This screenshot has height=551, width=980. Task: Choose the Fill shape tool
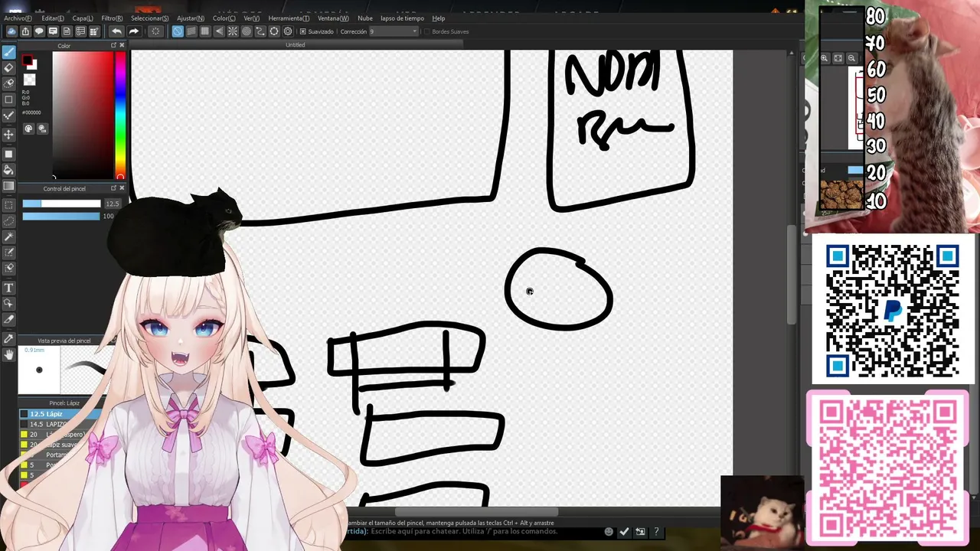pyautogui.click(x=9, y=154)
